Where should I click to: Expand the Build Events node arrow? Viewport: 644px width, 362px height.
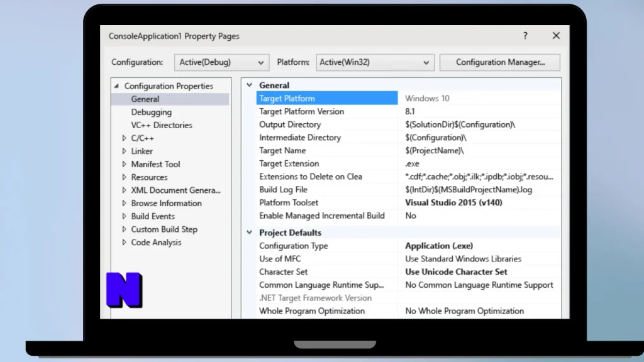tap(124, 216)
